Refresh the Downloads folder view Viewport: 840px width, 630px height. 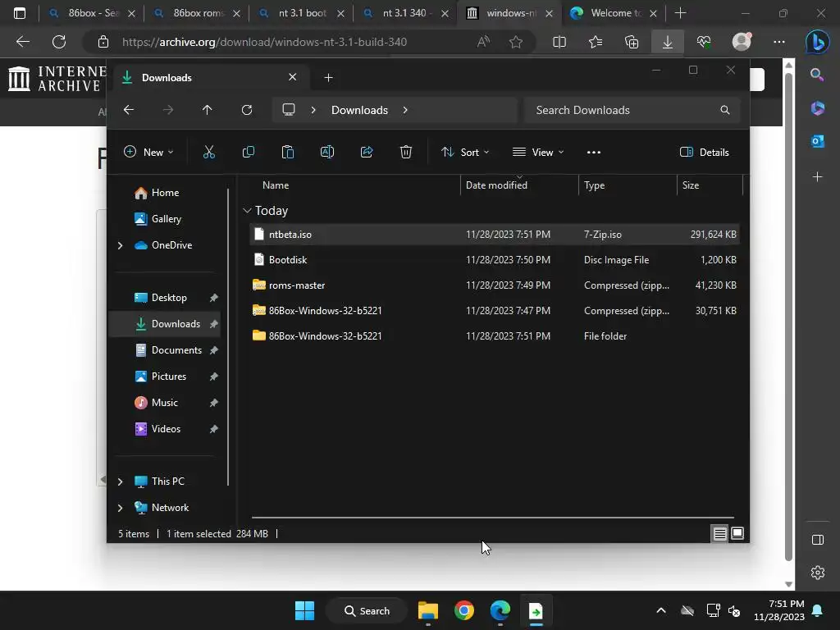246,110
